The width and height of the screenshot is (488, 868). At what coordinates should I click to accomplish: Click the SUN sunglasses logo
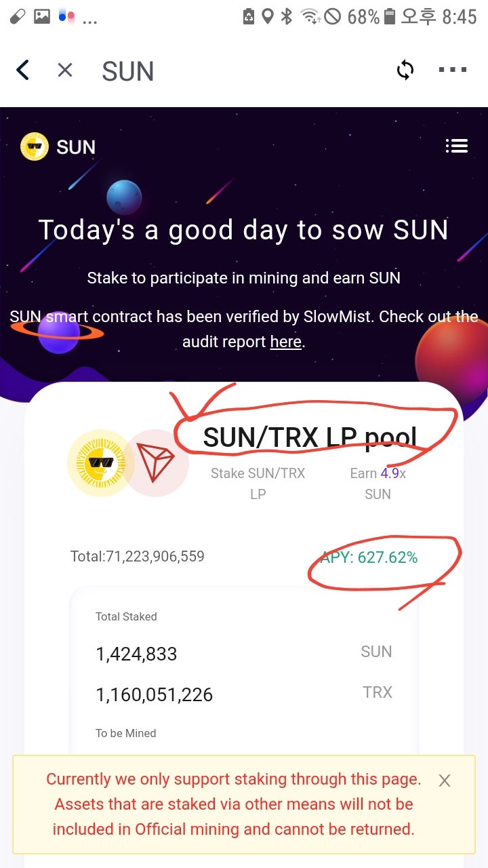tap(35, 146)
